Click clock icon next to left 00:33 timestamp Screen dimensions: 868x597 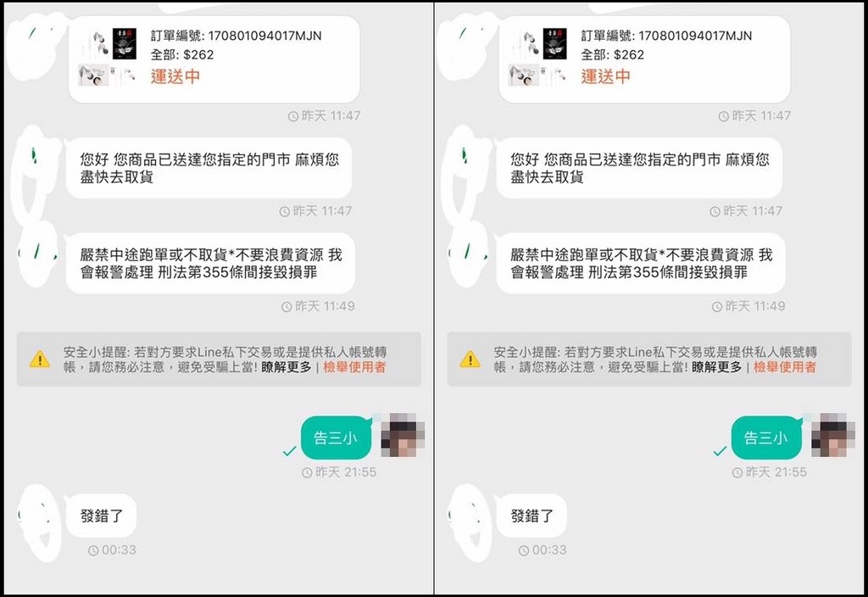pos(93,550)
